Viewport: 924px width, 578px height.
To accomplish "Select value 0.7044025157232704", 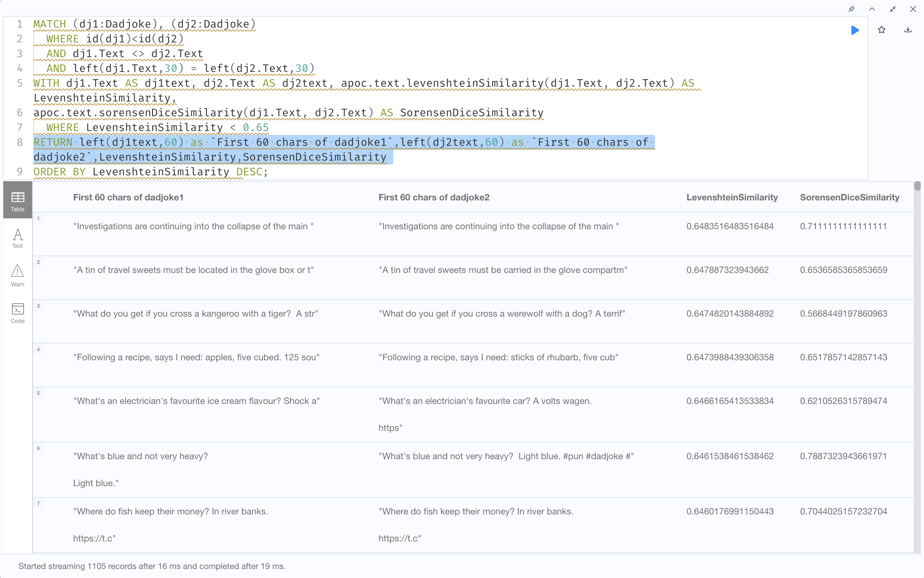I will (843, 512).
